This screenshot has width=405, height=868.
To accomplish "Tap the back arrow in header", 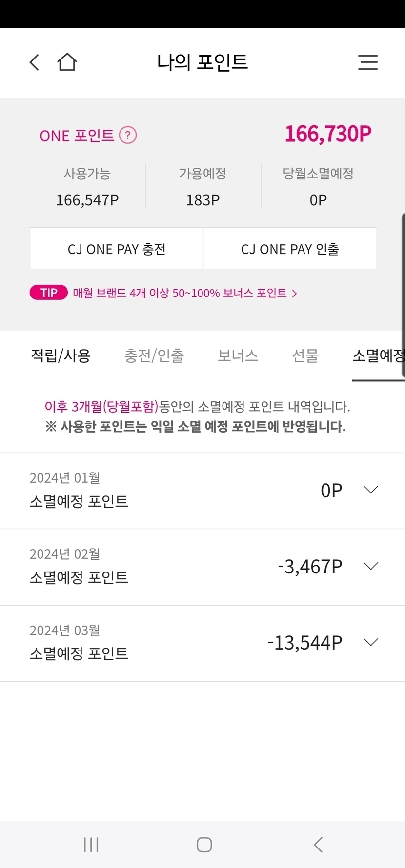I will tap(34, 62).
